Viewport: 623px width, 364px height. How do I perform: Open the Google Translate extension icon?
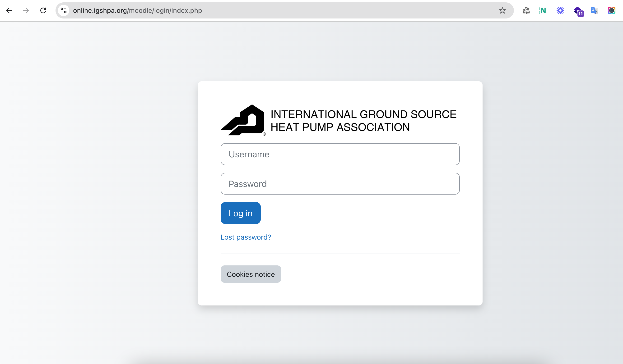(594, 10)
